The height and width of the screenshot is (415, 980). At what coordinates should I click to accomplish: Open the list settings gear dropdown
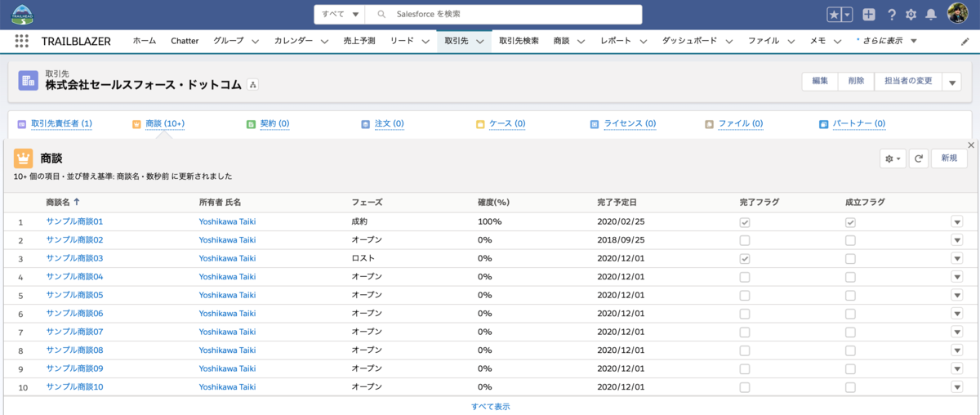(893, 158)
